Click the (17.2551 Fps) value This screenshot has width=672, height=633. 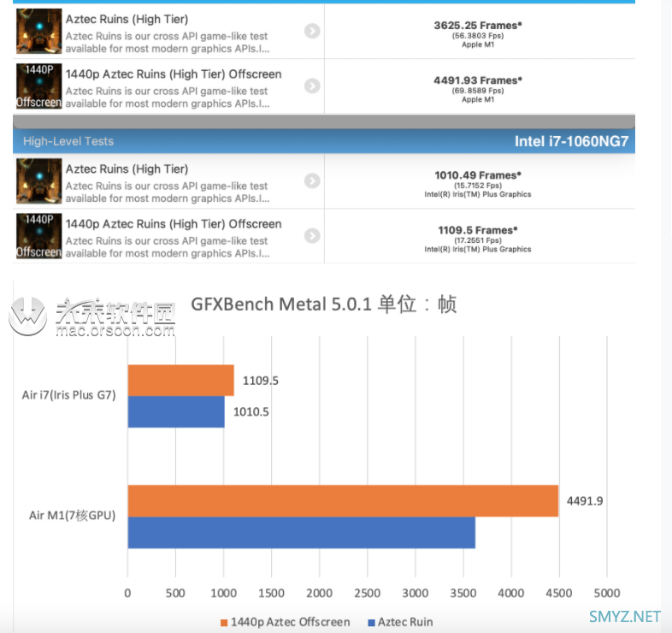tap(478, 240)
